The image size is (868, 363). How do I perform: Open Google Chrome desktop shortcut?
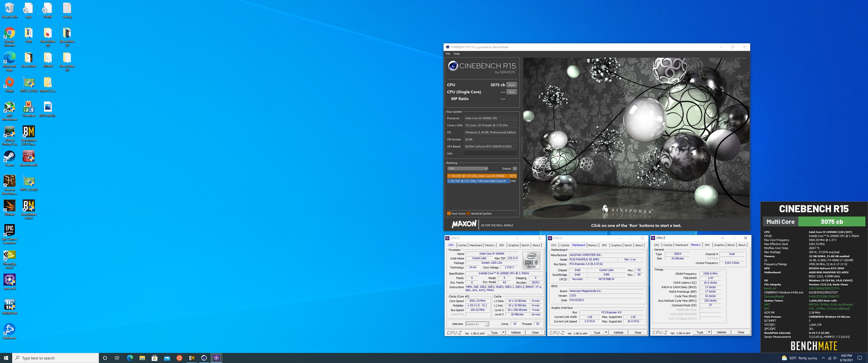click(9, 37)
